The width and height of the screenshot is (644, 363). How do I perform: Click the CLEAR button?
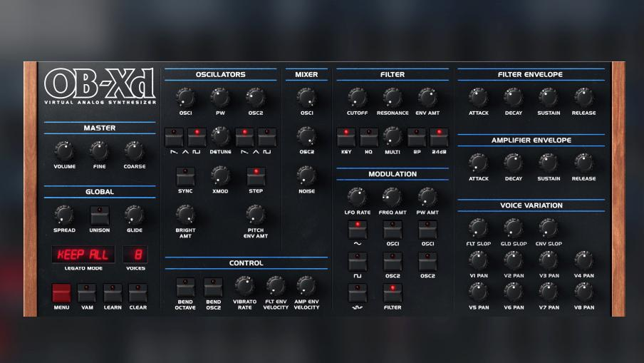(x=138, y=292)
